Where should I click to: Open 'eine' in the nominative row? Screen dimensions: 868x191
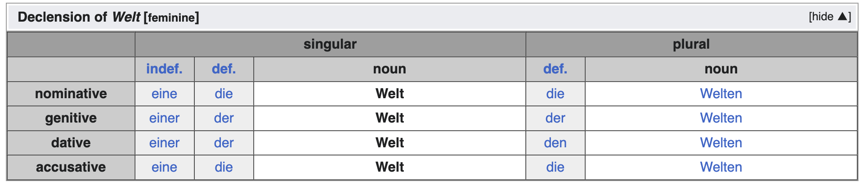(164, 94)
